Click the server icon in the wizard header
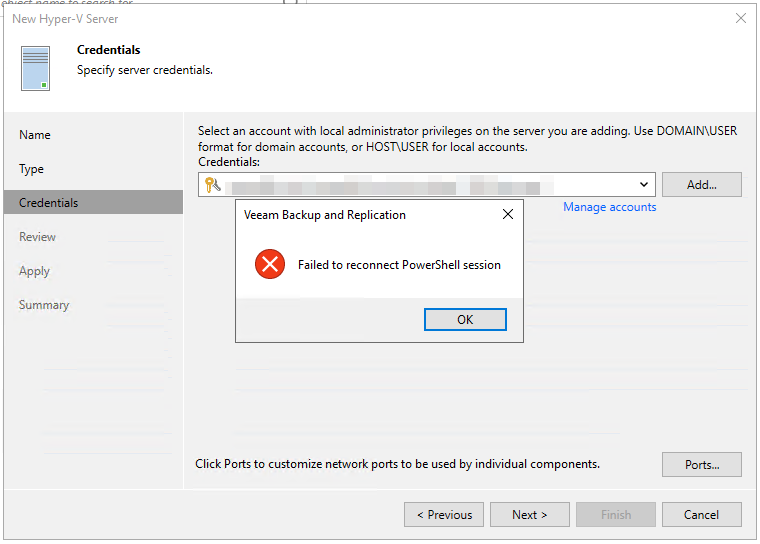The width and height of the screenshot is (760, 544). pyautogui.click(x=35, y=68)
